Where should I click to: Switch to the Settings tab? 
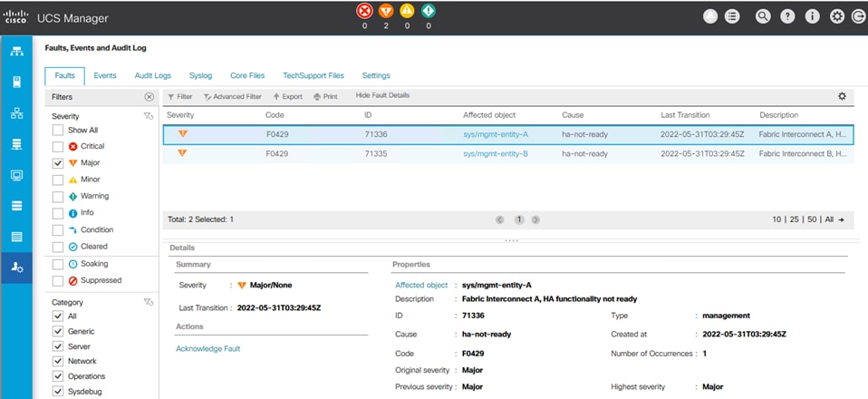376,76
